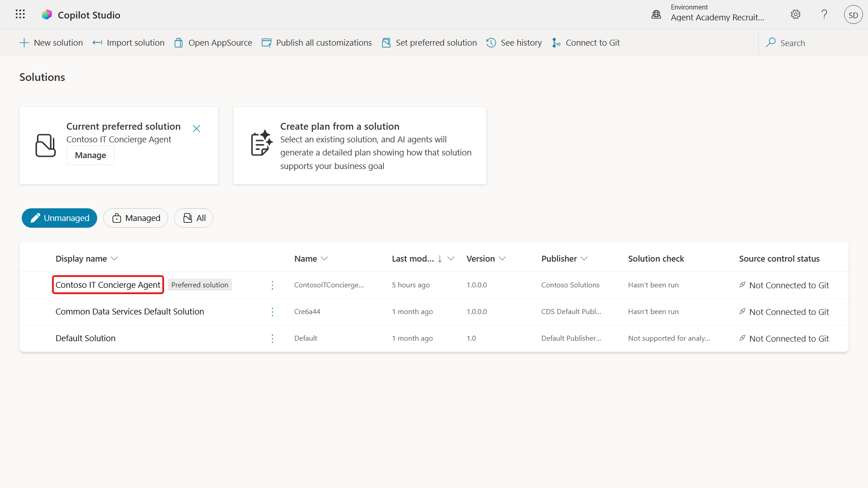This screenshot has height=488, width=868.
Task: Expand the Display name column dropdown
Action: tap(114, 258)
